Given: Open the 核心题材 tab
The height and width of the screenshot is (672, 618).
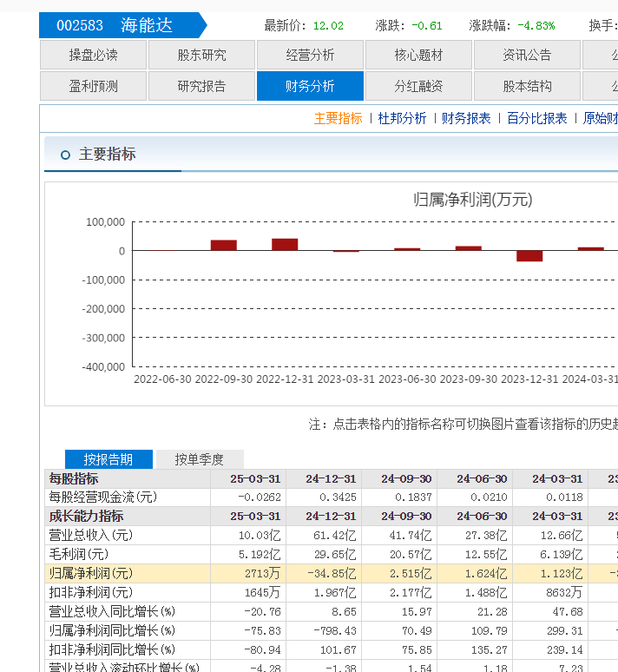Looking at the screenshot, I should (418, 55).
